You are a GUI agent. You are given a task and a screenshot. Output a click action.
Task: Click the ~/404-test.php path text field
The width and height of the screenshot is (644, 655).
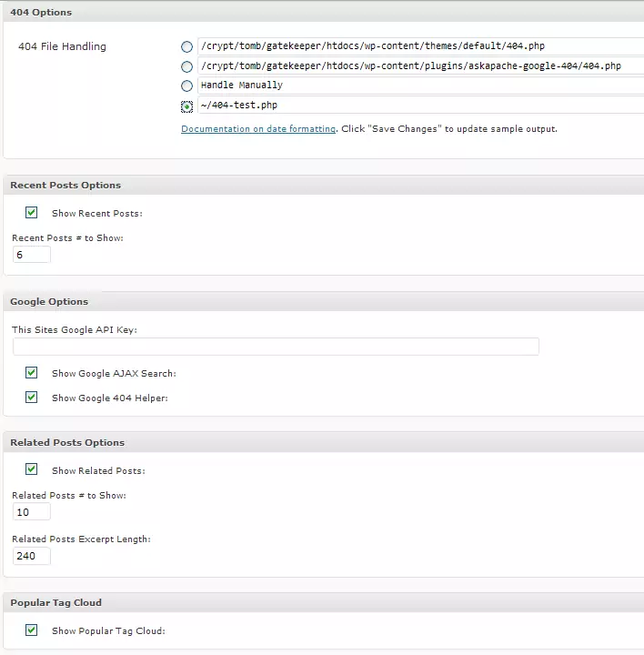tap(418, 106)
